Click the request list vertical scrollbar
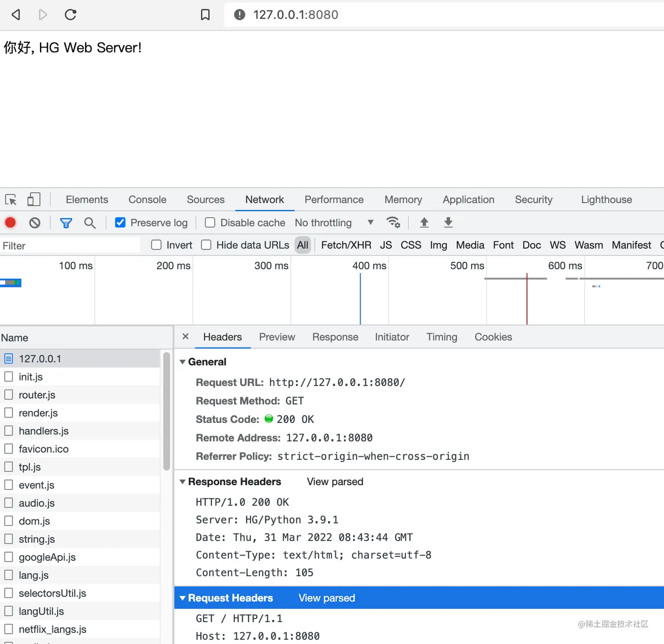 [x=166, y=411]
